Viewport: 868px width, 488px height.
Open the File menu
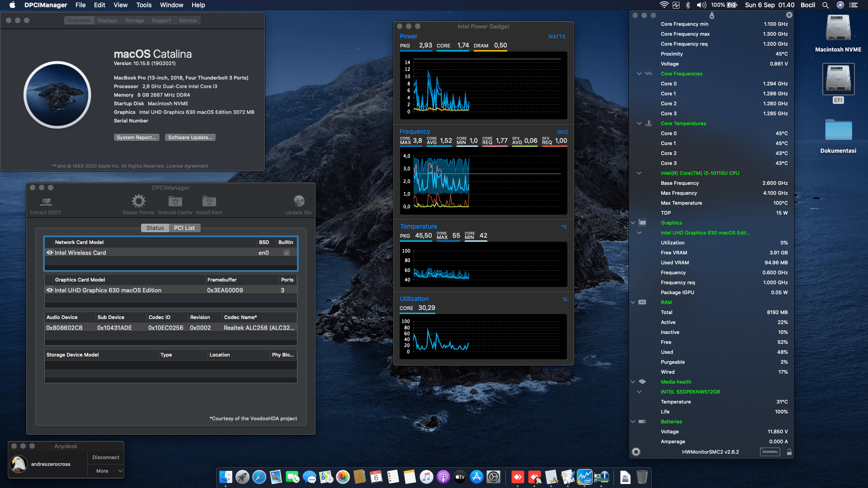tap(80, 5)
